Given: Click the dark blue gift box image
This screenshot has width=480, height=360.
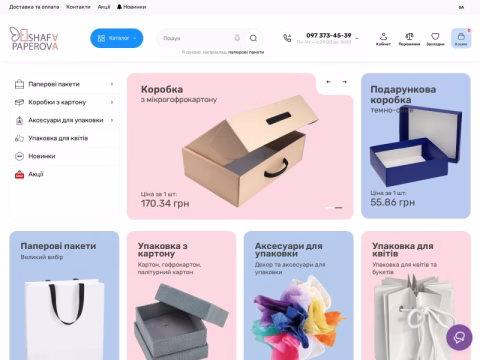Looking at the screenshot, I should pos(416,146).
